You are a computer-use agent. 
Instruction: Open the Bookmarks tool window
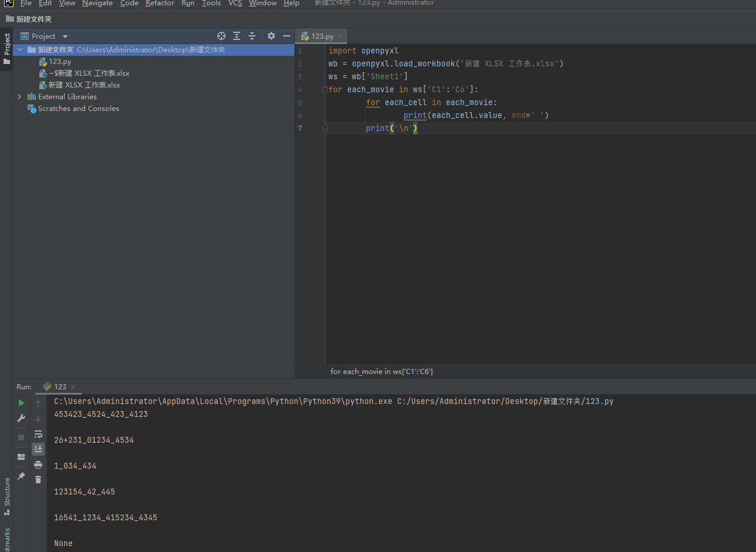6,540
